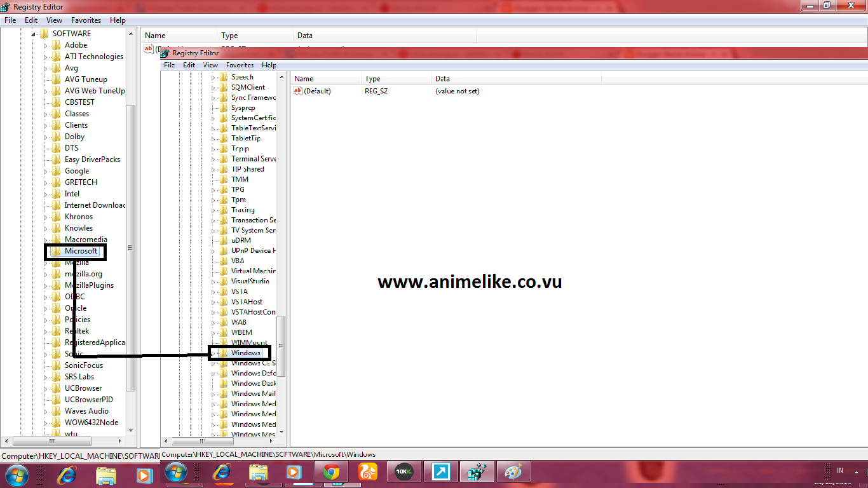Image resolution: width=868 pixels, height=488 pixels.
Task: Click the GRETECH folder icon
Action: click(x=56, y=182)
